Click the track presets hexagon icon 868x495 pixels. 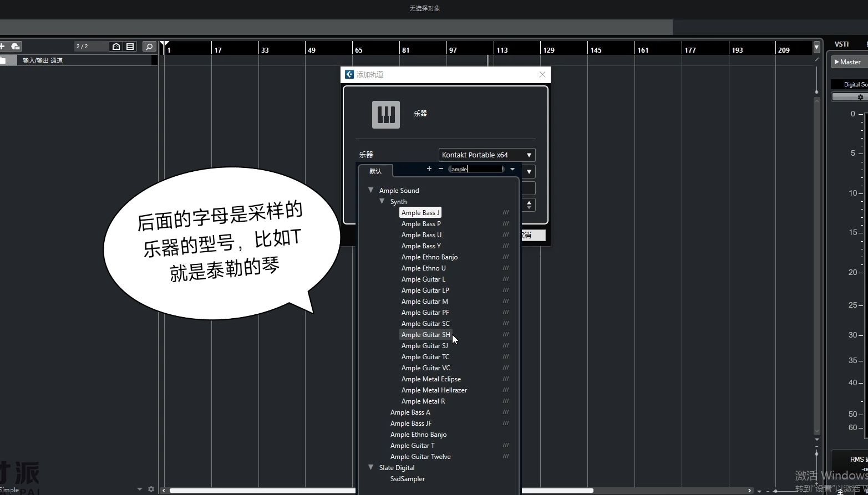click(x=16, y=47)
